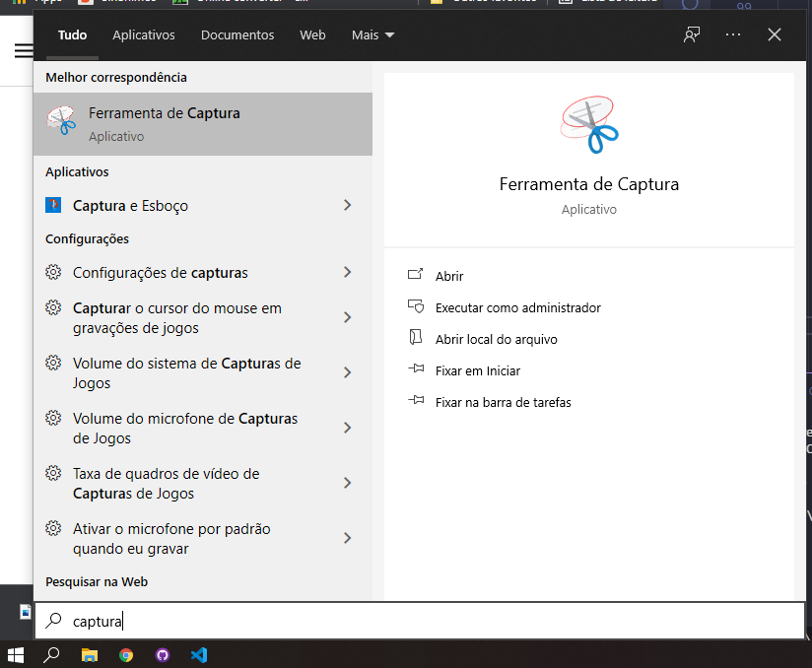The height and width of the screenshot is (668, 812).
Task: Click the shield icon for Executar como administrador
Action: click(415, 306)
